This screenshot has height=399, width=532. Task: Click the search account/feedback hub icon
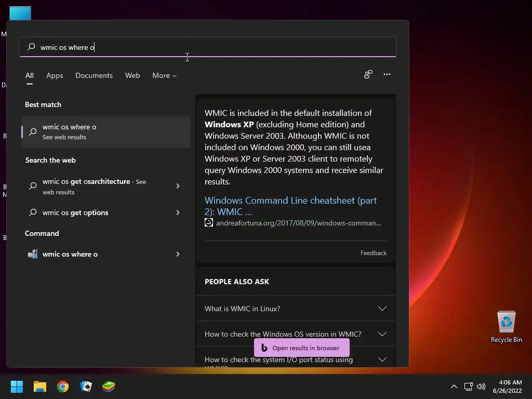368,74
